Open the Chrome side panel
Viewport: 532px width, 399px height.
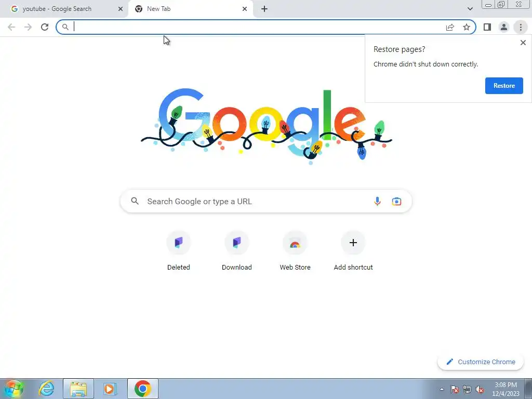pos(487,27)
